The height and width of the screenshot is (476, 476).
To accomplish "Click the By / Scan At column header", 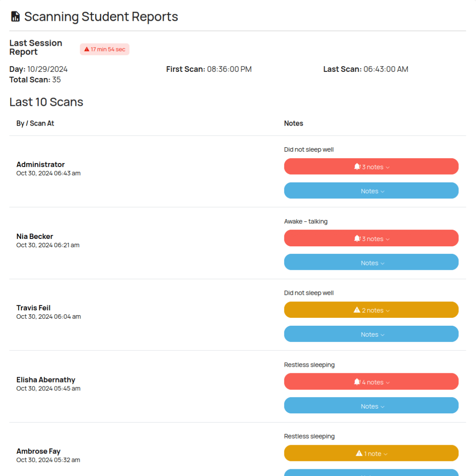I will pyautogui.click(x=35, y=123).
